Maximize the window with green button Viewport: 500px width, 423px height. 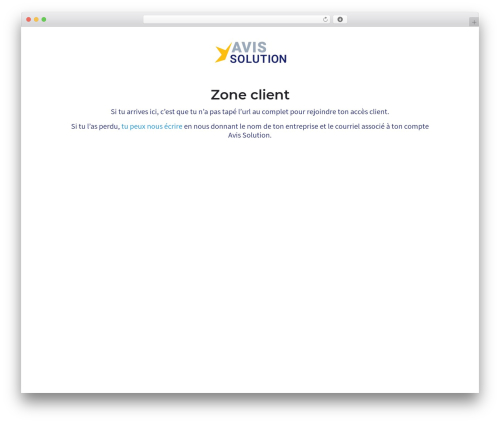(x=44, y=19)
